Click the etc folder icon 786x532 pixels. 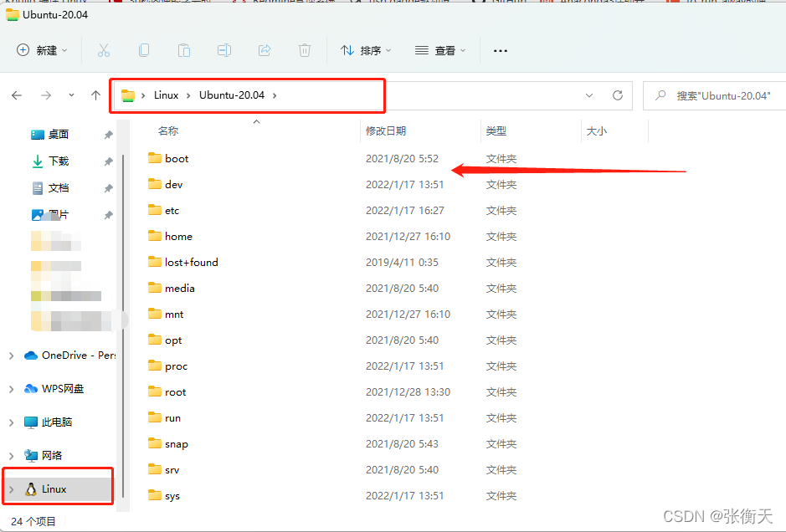point(155,211)
